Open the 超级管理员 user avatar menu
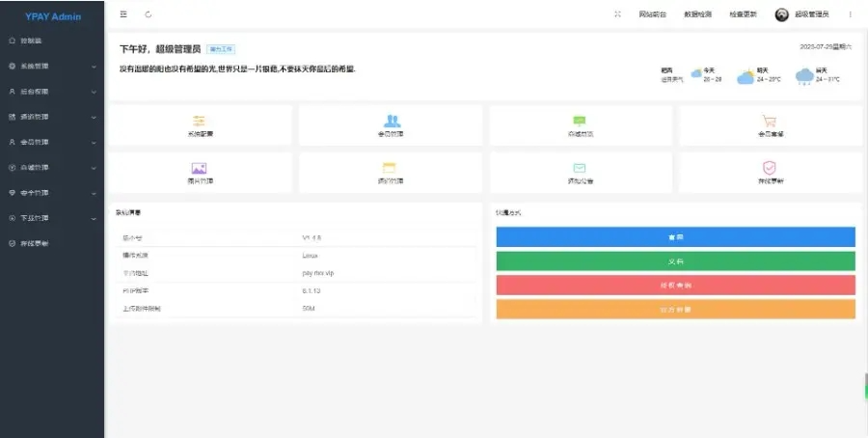The image size is (868, 438). [802, 14]
